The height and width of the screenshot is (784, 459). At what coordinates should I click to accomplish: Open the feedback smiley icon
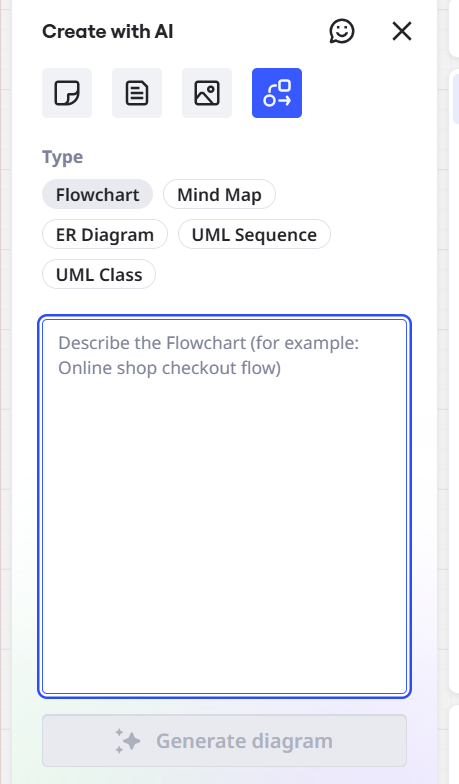click(x=342, y=32)
